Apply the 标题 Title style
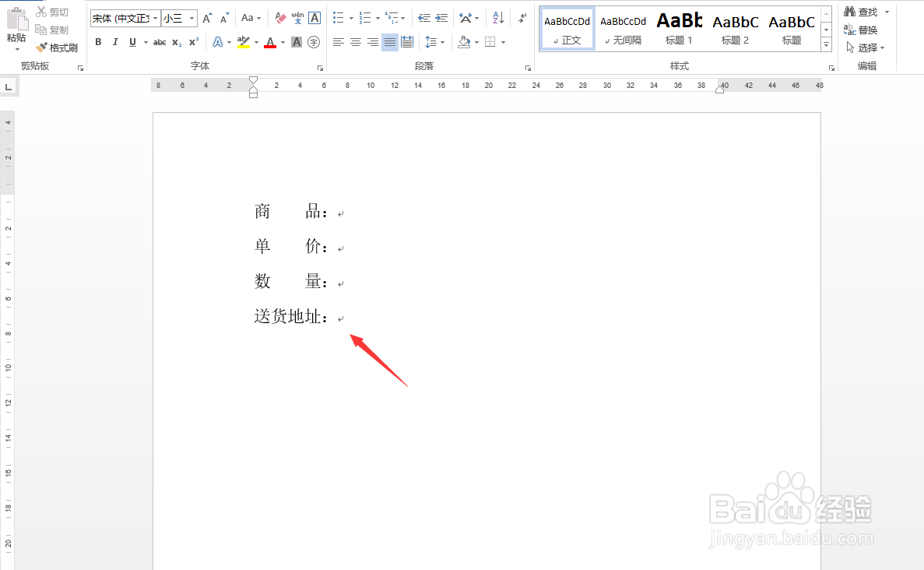The height and width of the screenshot is (570, 924). point(792,29)
